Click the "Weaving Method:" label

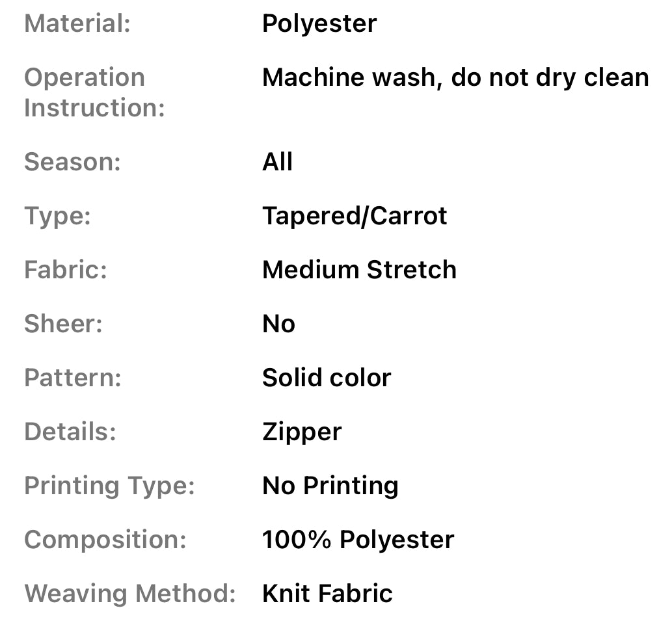tap(129, 594)
